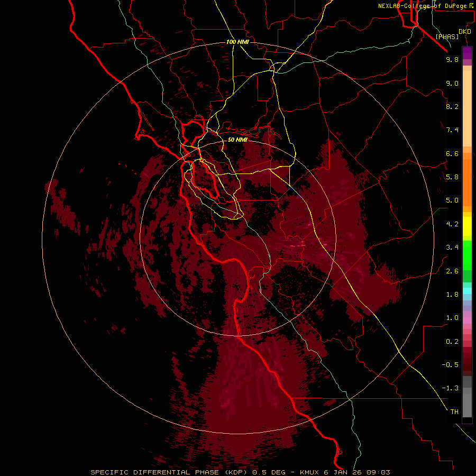The height and width of the screenshot is (476, 476).
Task: Pick the yellow segment of the colorbar
Action: coord(467,226)
